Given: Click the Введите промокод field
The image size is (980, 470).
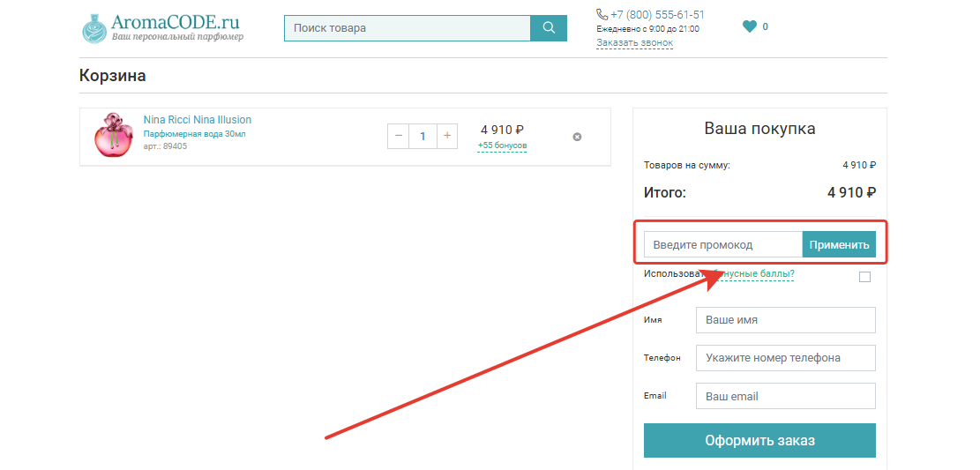Looking at the screenshot, I should click(723, 244).
